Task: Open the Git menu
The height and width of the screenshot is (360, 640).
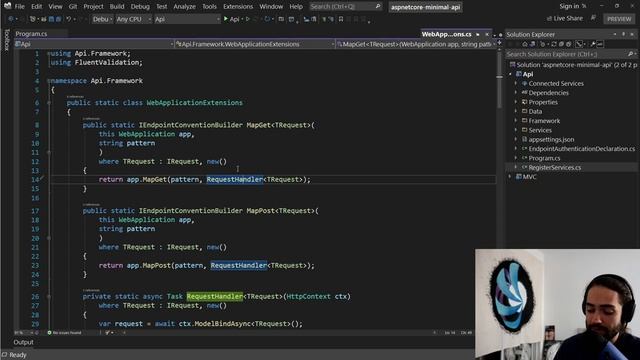Action: pyautogui.click(x=73, y=7)
